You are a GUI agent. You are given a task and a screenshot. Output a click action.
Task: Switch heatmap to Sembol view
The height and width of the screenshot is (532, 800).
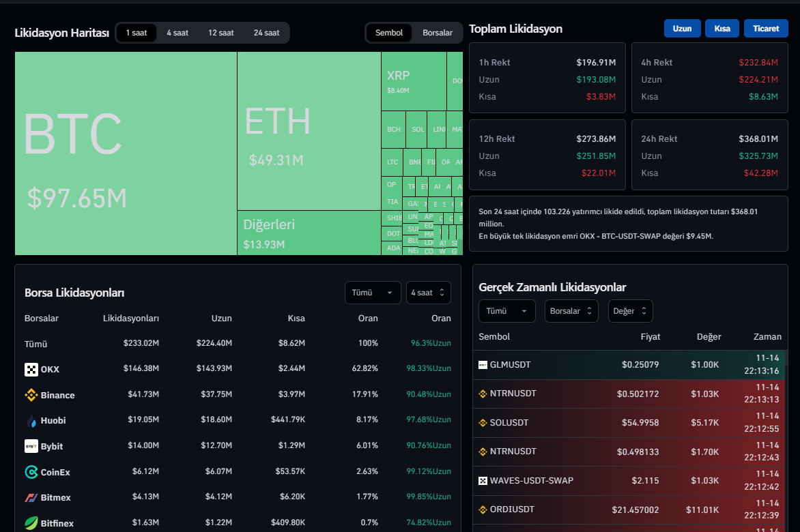click(x=389, y=33)
